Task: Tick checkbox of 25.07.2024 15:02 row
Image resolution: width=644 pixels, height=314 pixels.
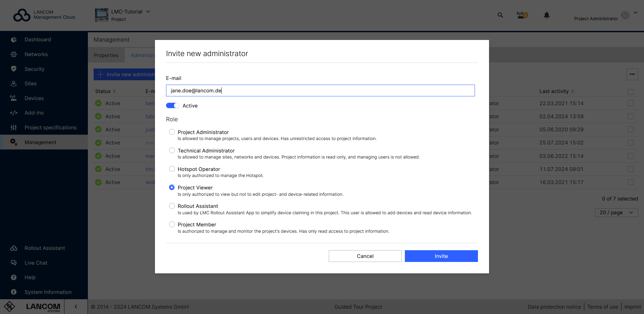Action: 631,143
